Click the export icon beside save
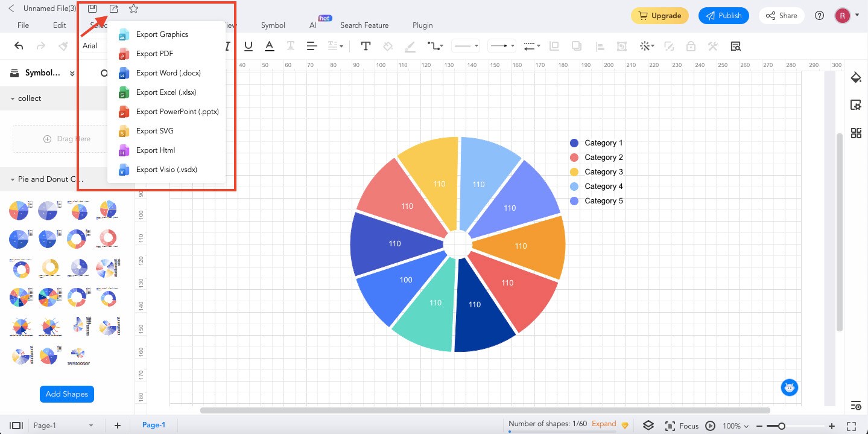Screen dimensions: 868x434 [x=113, y=9]
